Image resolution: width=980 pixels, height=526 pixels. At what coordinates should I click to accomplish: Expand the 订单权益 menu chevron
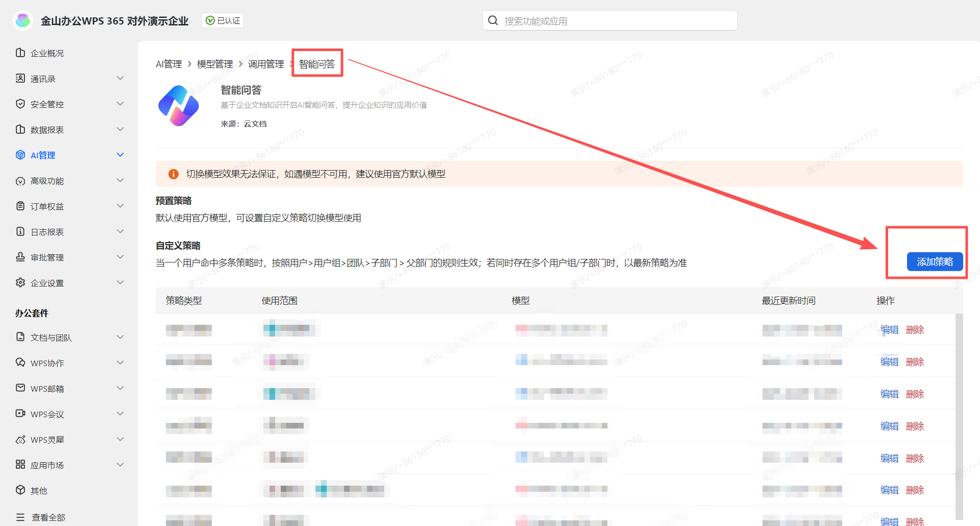(120, 206)
